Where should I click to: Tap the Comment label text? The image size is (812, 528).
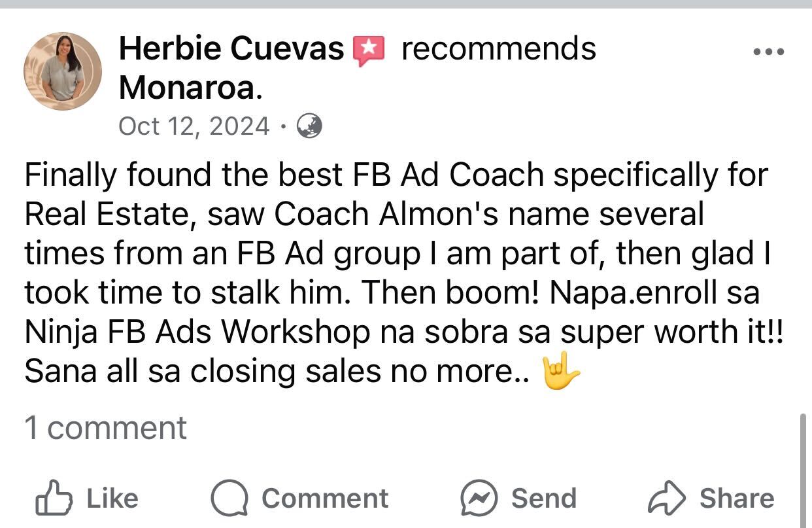325,499
